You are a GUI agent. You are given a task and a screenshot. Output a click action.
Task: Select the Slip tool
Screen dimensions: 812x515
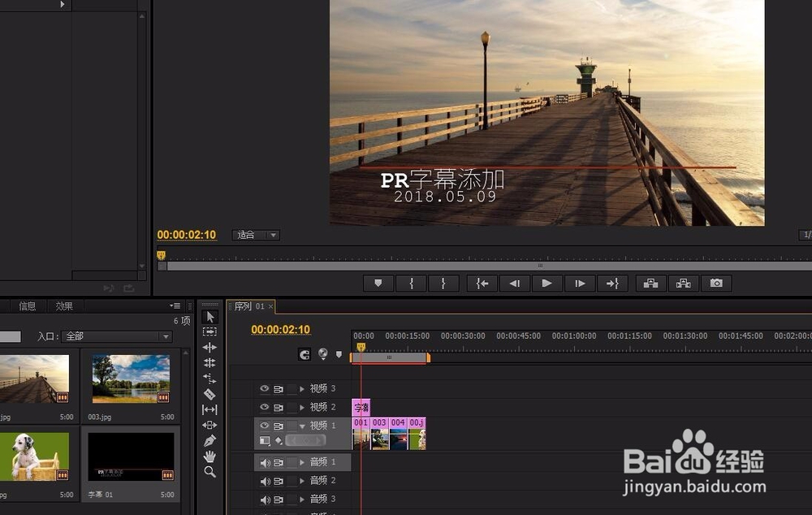click(x=209, y=409)
